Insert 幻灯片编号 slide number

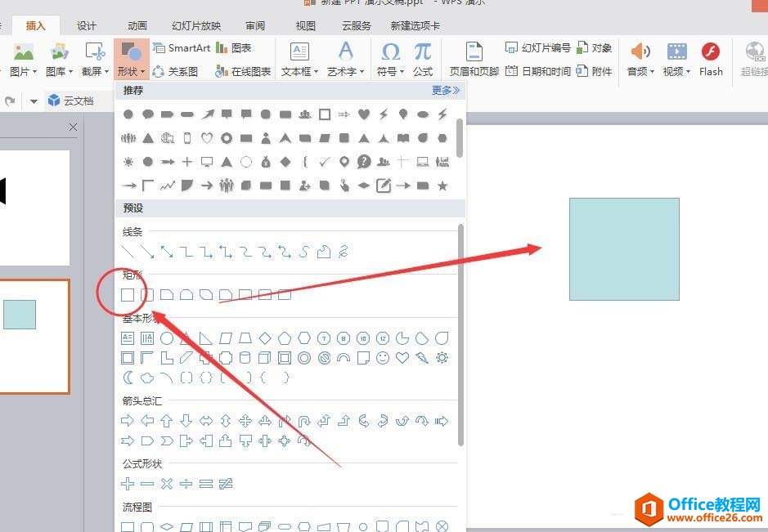coord(538,48)
